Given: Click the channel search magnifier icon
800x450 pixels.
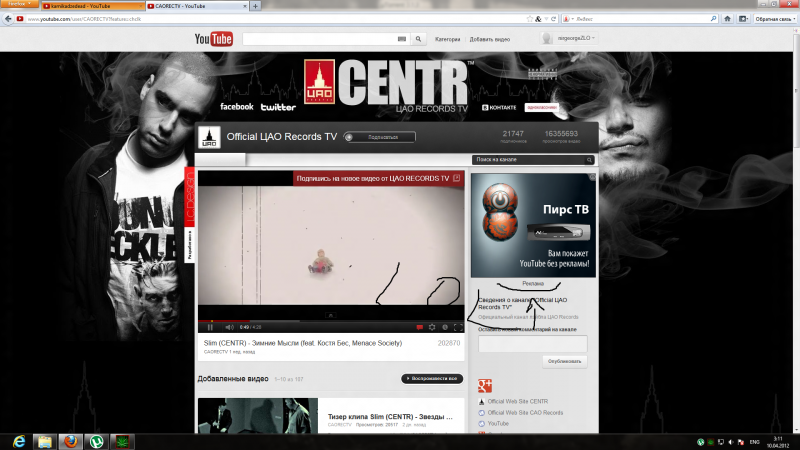Looking at the screenshot, I should (590, 160).
